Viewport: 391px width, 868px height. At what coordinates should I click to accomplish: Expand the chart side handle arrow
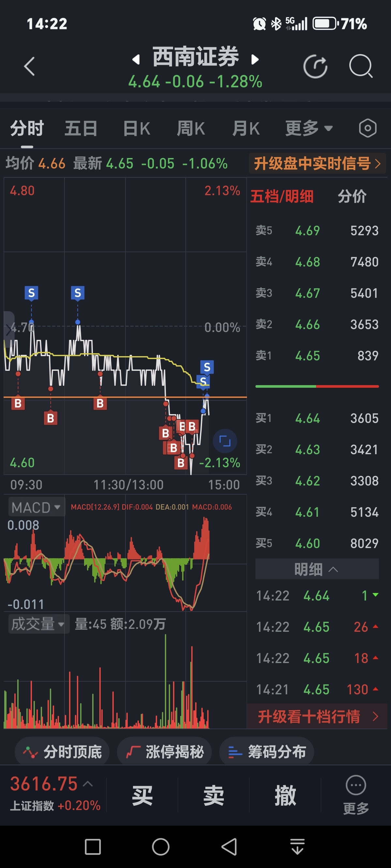click(x=9, y=329)
